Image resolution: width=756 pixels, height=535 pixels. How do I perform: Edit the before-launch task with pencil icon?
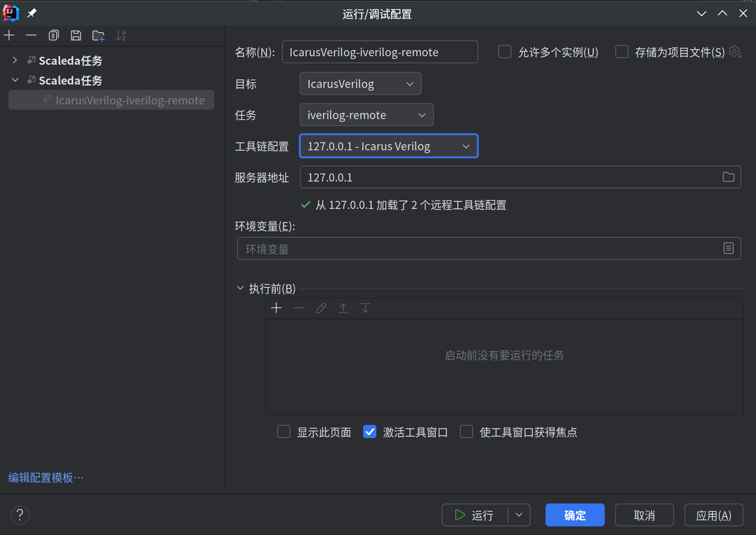(x=321, y=308)
